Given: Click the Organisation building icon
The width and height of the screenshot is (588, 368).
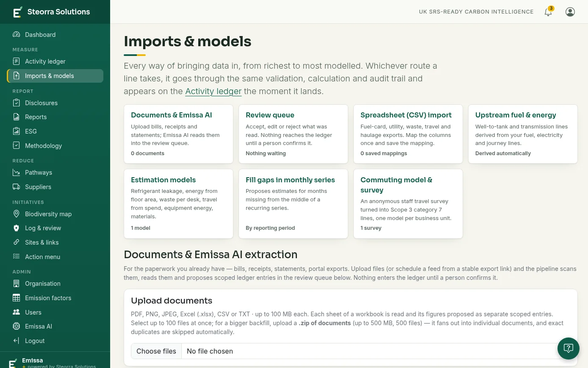Looking at the screenshot, I should pos(17,284).
